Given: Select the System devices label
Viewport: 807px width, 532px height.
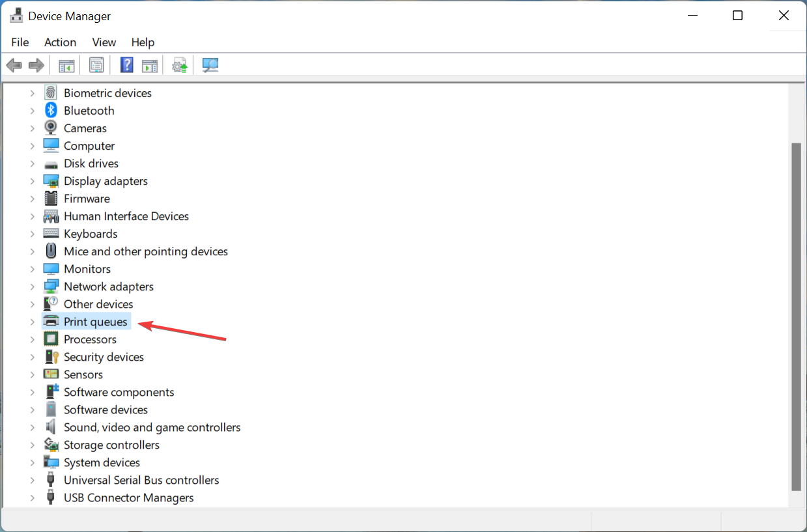Looking at the screenshot, I should click(102, 462).
